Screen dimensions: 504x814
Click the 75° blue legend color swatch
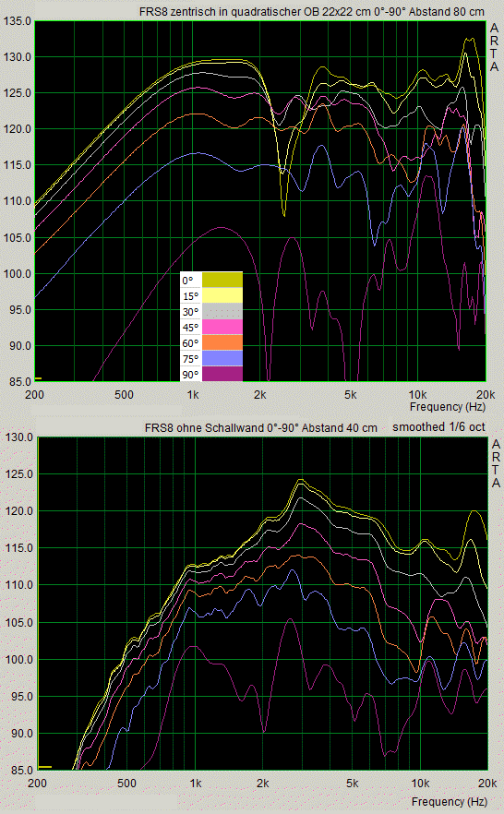coord(222,358)
